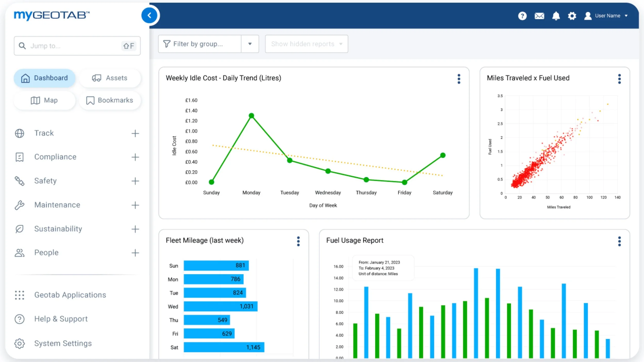Click three-dot menu on Fleet Mileage card

pyautogui.click(x=298, y=241)
